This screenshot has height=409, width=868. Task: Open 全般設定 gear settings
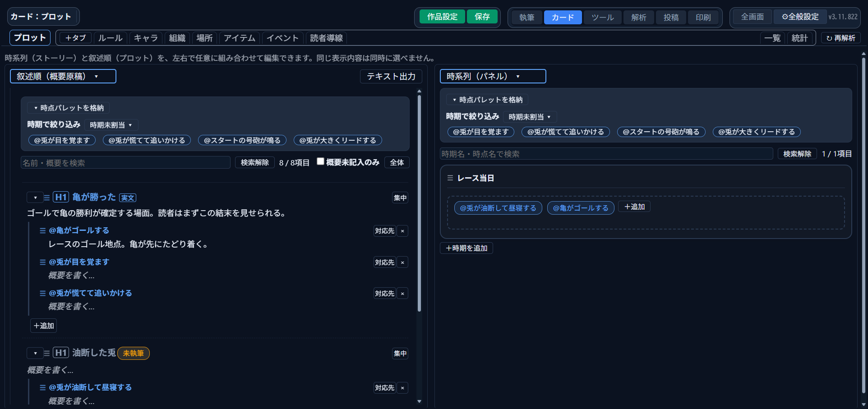pos(800,17)
